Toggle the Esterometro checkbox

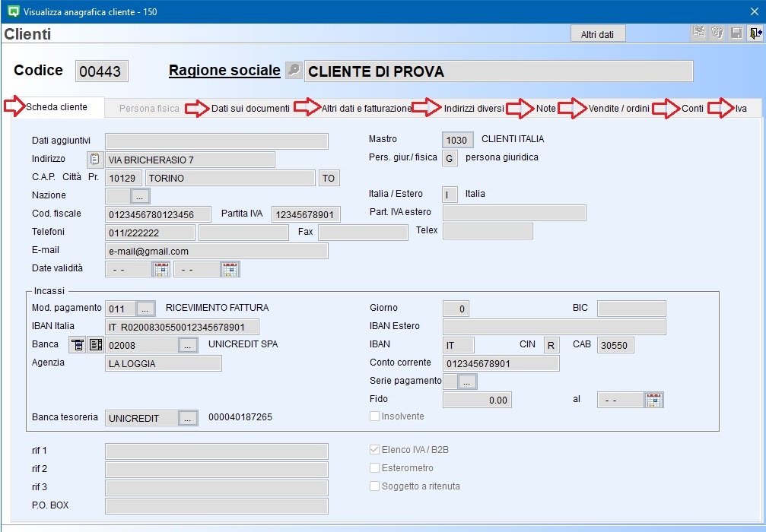pos(374,468)
